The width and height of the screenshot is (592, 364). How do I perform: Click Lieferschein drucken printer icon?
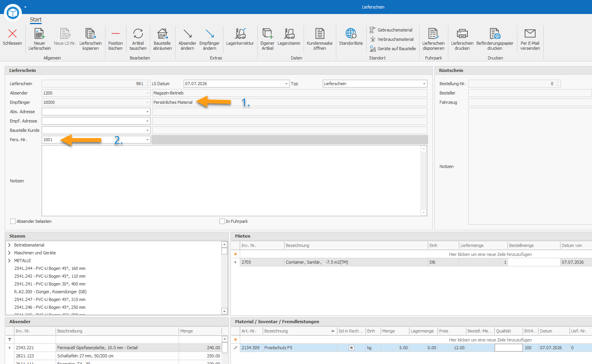click(462, 33)
